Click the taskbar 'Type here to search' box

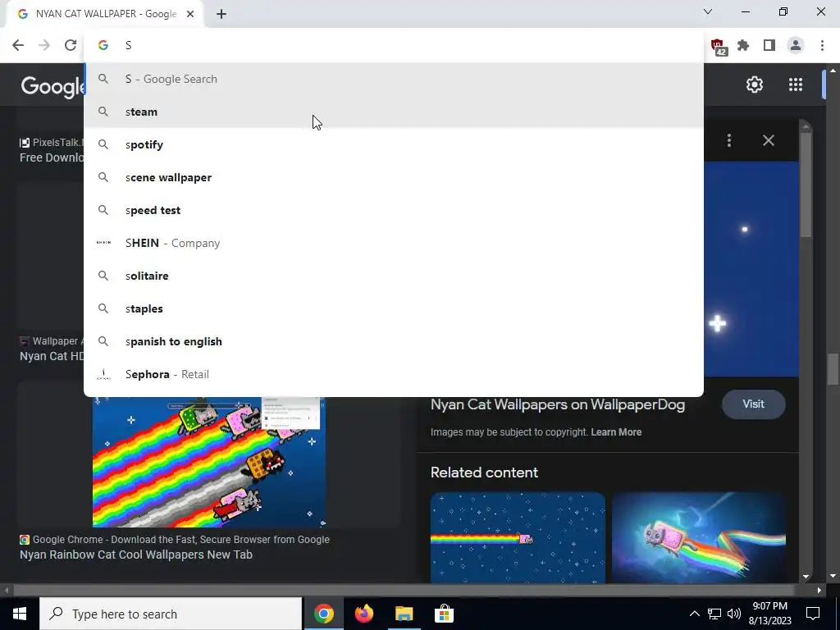click(171, 614)
